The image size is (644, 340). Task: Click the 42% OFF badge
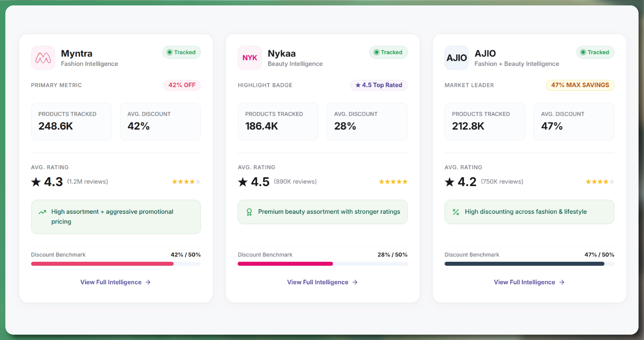pyautogui.click(x=182, y=85)
